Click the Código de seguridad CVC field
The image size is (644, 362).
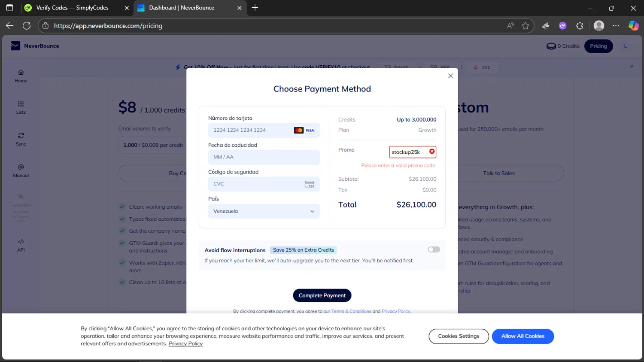(x=264, y=184)
